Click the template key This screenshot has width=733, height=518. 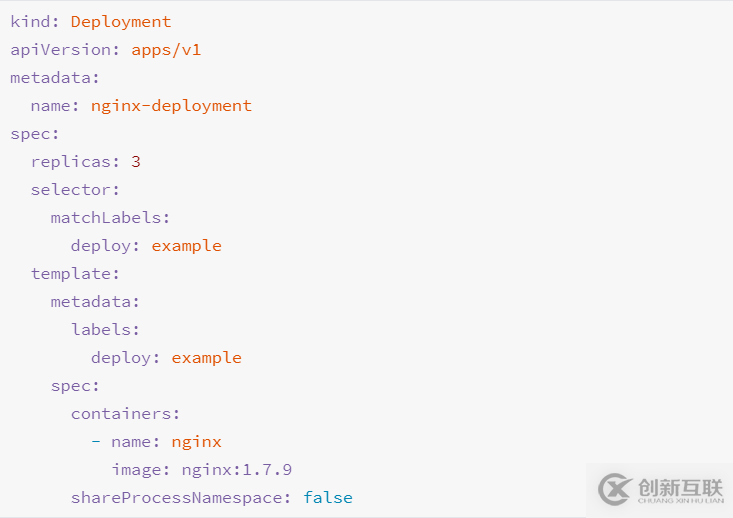(x=73, y=273)
